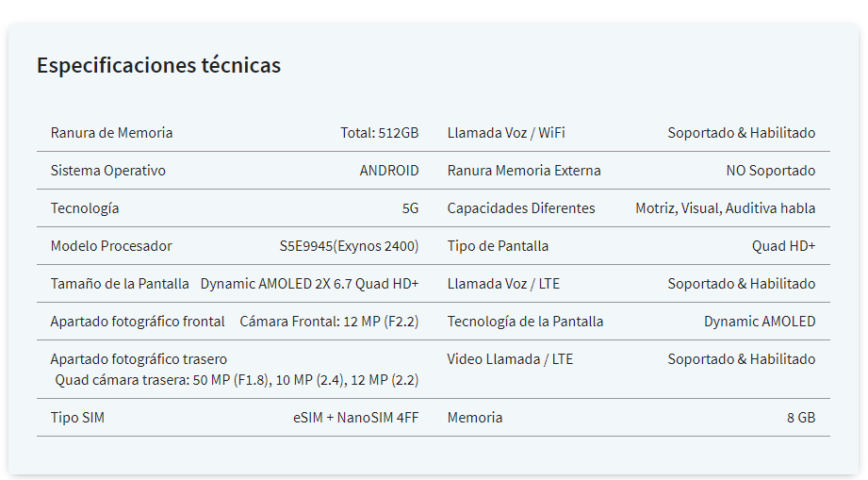Select the Llamada Voz / WiFi label
Image resolution: width=868 pixels, height=480 pixels.
pos(506,133)
